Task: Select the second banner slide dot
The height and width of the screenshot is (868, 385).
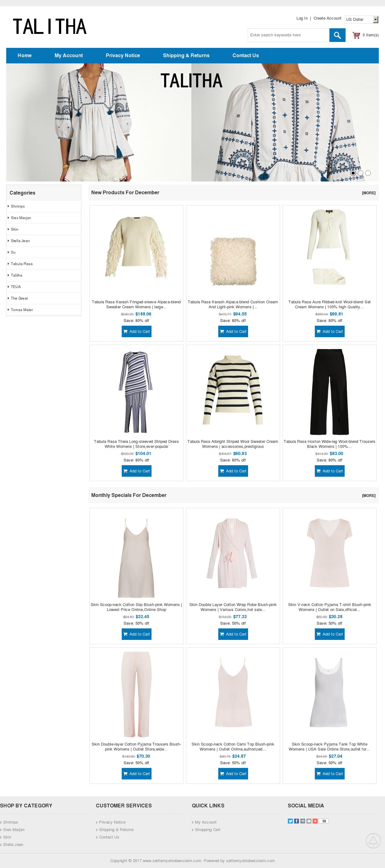Action: (360, 173)
